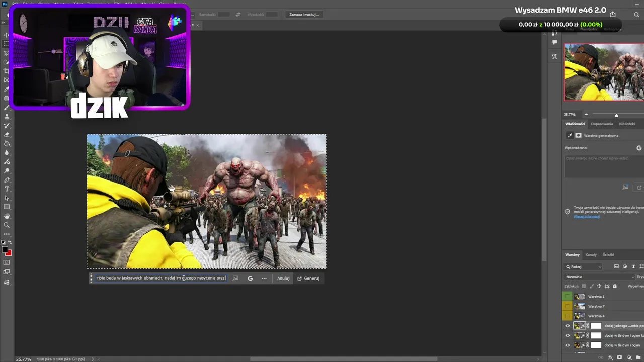Toggle lock transparent pixels
Screen dimensions: 644x362
(584, 286)
